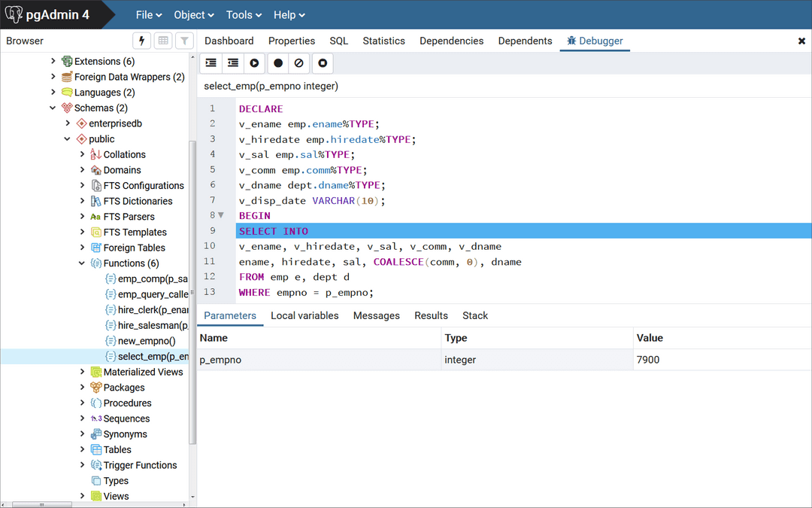Close the debugger panel with the X
Screen dimensions: 812x508
[801, 41]
